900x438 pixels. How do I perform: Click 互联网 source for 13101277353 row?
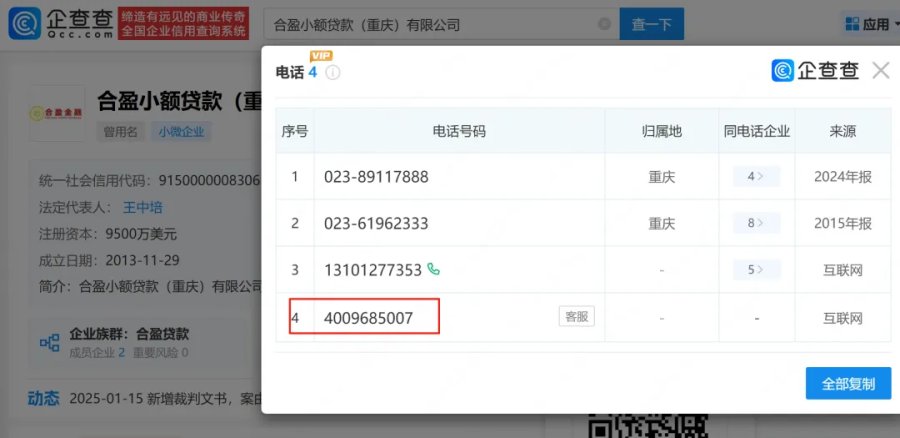pos(843,270)
